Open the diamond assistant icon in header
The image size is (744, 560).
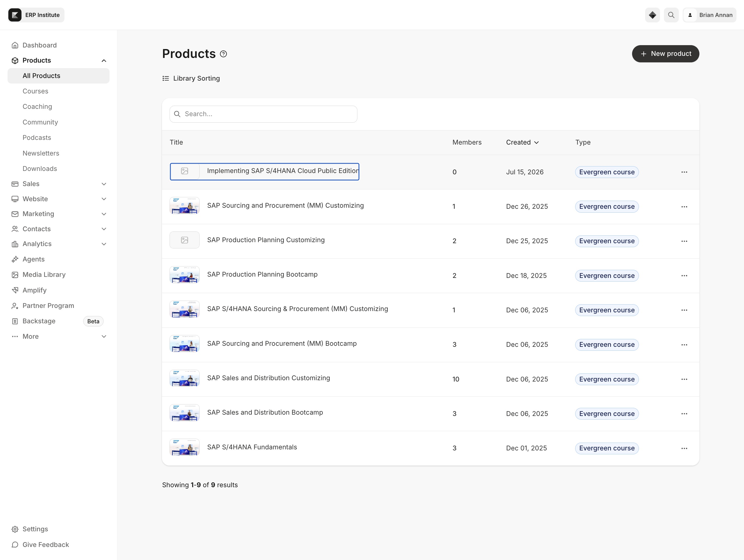pyautogui.click(x=652, y=15)
